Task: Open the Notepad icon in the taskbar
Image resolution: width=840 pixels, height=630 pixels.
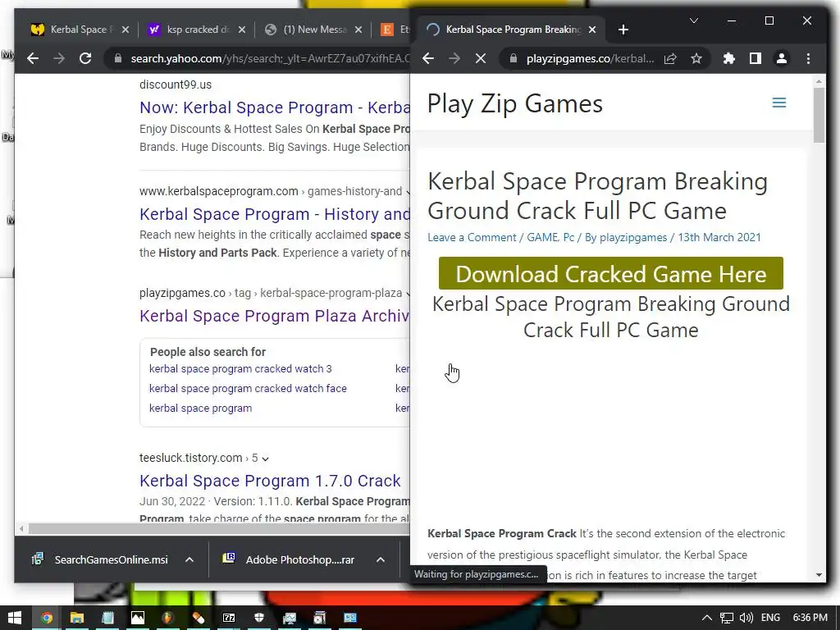Action: pos(107,618)
